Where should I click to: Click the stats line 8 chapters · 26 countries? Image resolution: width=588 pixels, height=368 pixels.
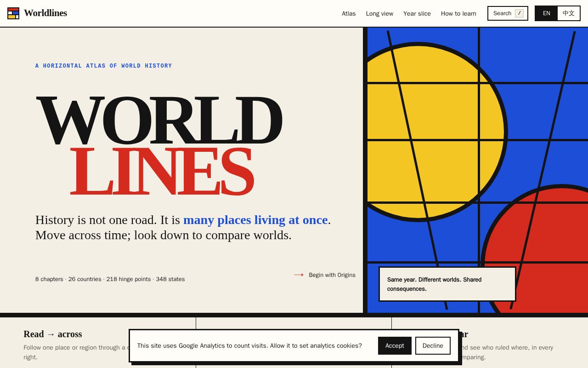pyautogui.click(x=110, y=279)
